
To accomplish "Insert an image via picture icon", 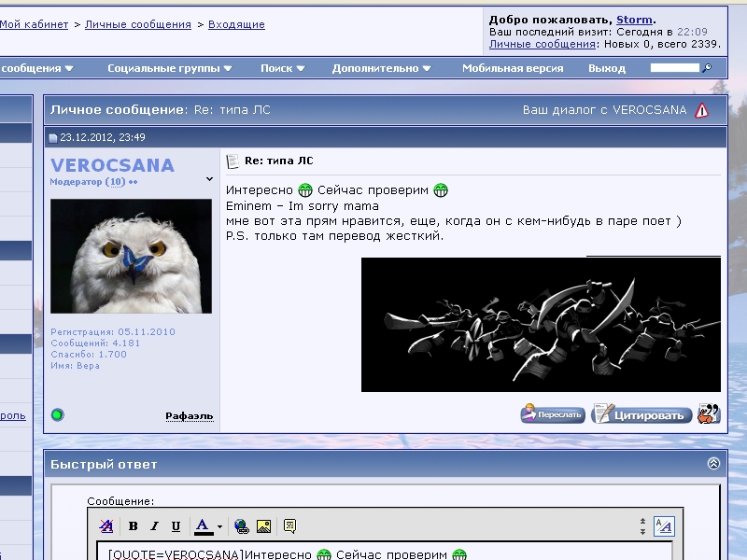I will (263, 526).
